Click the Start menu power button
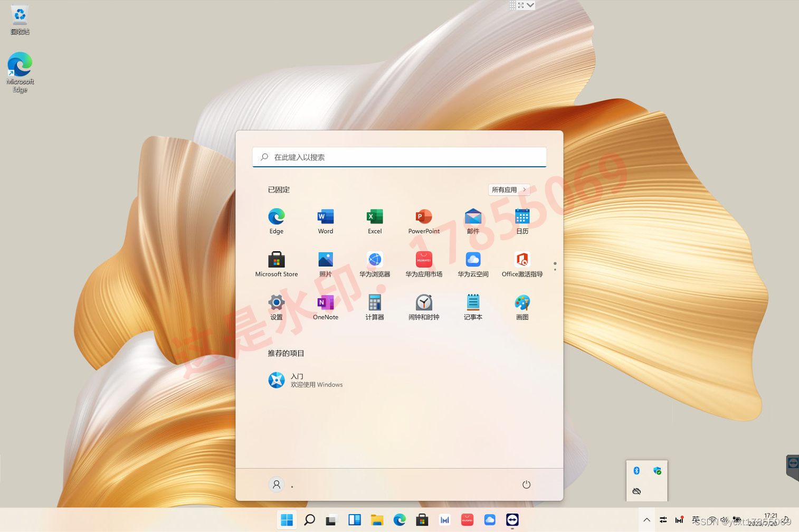799x532 pixels. pyautogui.click(x=526, y=484)
